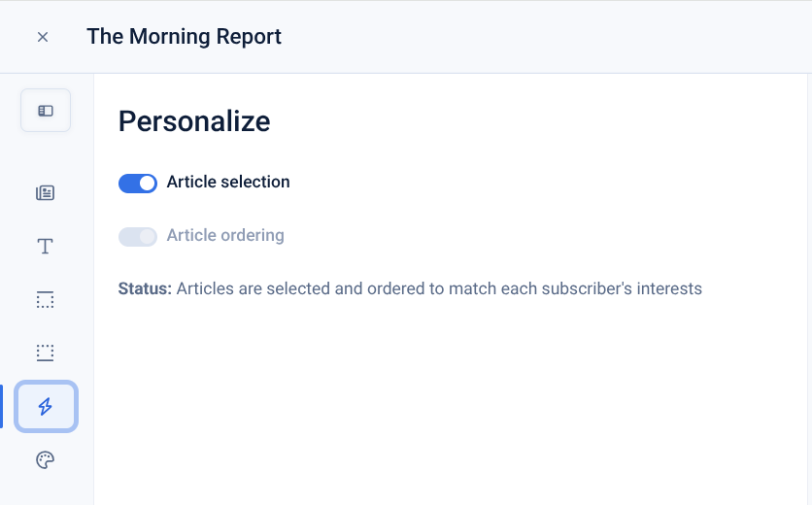Toggle the greyed-out Article ordering switch
This screenshot has height=505, width=812.
(138, 236)
